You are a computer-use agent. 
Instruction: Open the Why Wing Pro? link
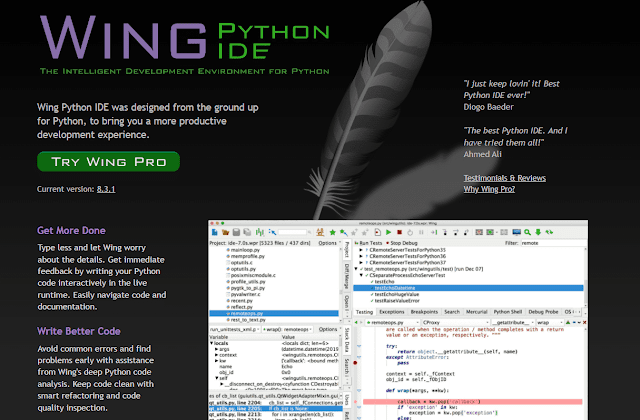[489, 189]
